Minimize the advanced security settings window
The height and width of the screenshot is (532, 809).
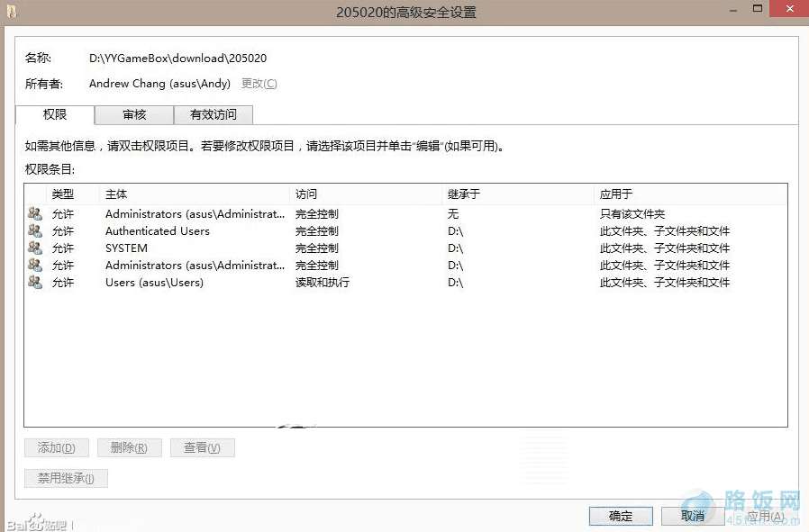pos(733,9)
